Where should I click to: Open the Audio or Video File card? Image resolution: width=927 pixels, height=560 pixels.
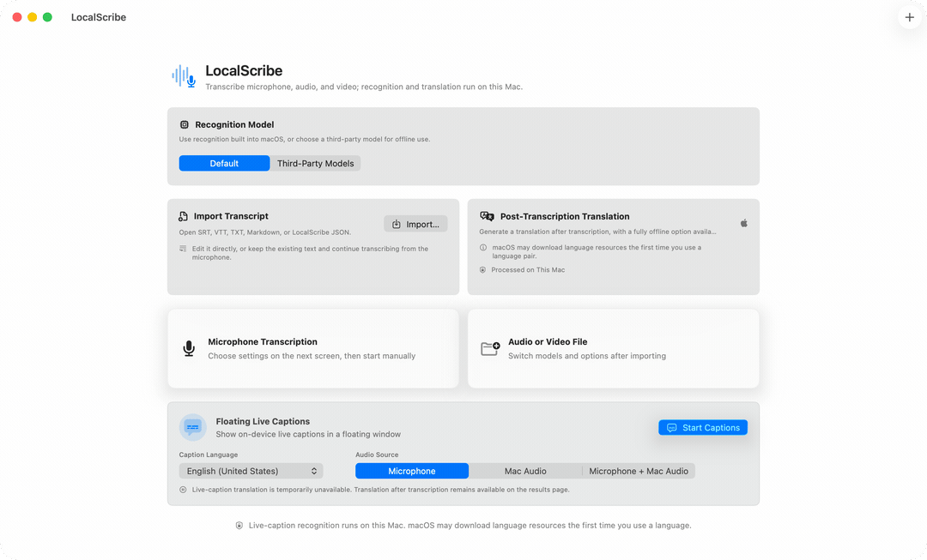(x=614, y=348)
